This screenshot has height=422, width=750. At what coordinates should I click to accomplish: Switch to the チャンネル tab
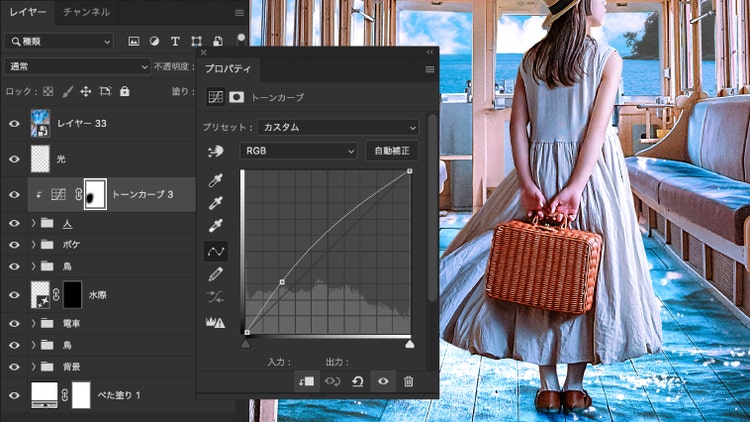click(x=87, y=12)
